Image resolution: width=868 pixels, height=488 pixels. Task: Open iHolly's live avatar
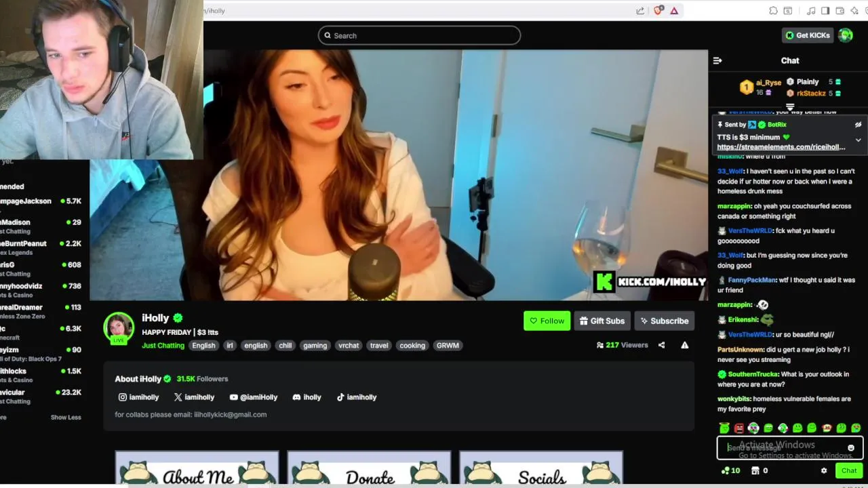(x=119, y=327)
